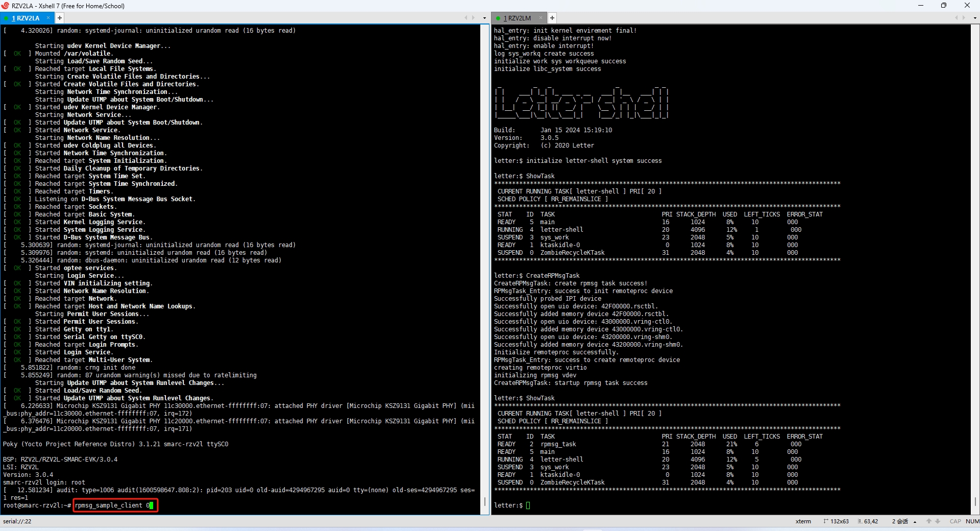This screenshot has height=531, width=980.
Task: Click 'Started Serial Getty on ttySC0.' line
Action: [90, 337]
